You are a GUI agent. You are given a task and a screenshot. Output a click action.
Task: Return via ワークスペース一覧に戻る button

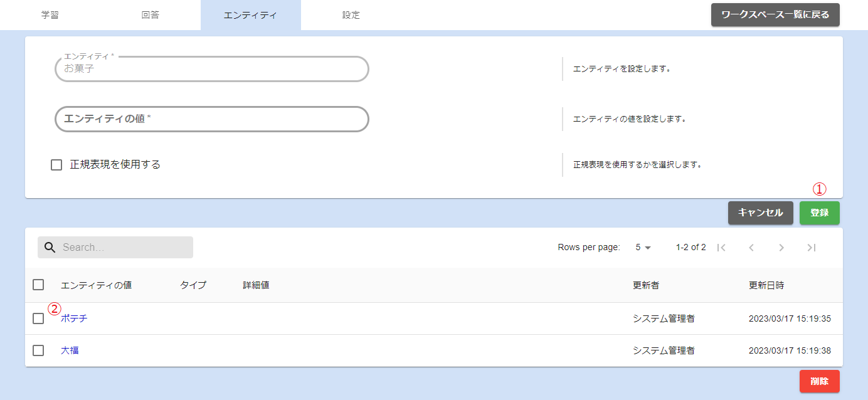(x=775, y=15)
